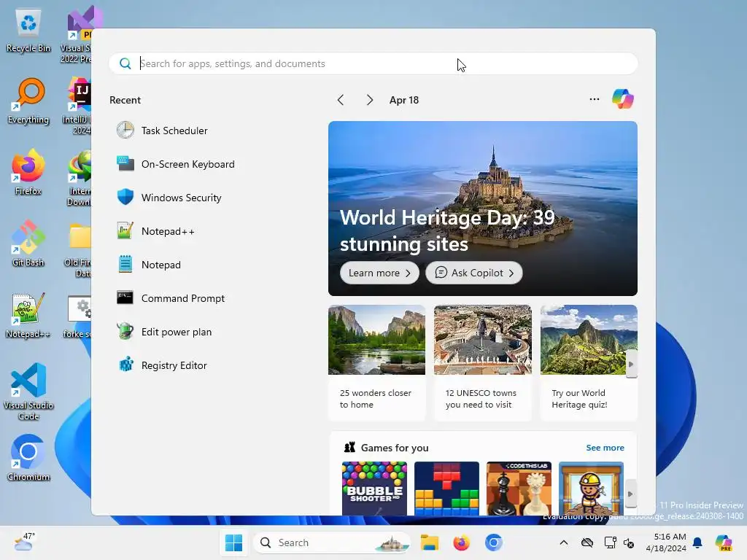Click the Windows Start button
The width and height of the screenshot is (747, 560).
pyautogui.click(x=233, y=542)
